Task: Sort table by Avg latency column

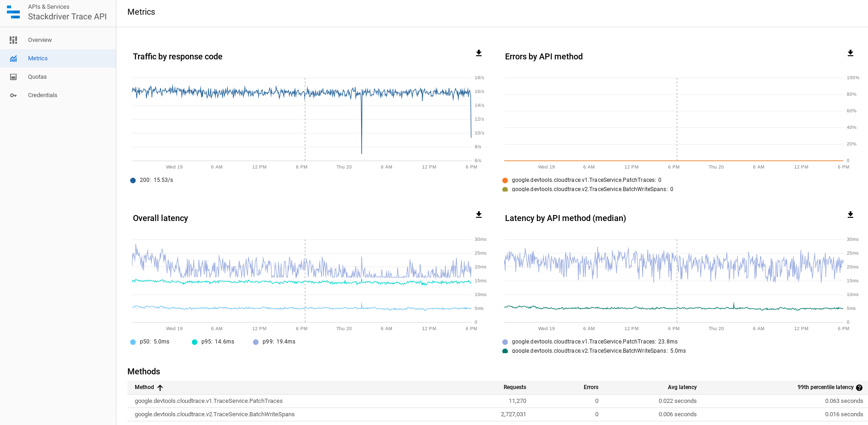Action: coord(682,387)
